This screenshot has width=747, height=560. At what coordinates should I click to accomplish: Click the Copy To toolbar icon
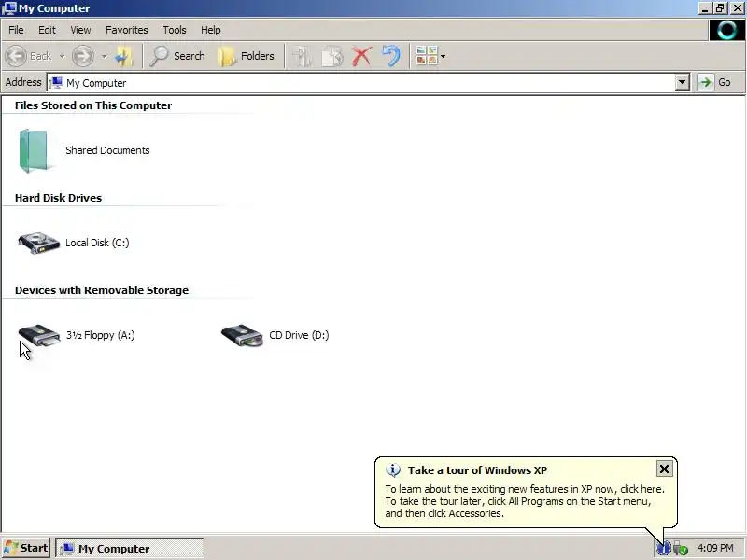pyautogui.click(x=332, y=56)
